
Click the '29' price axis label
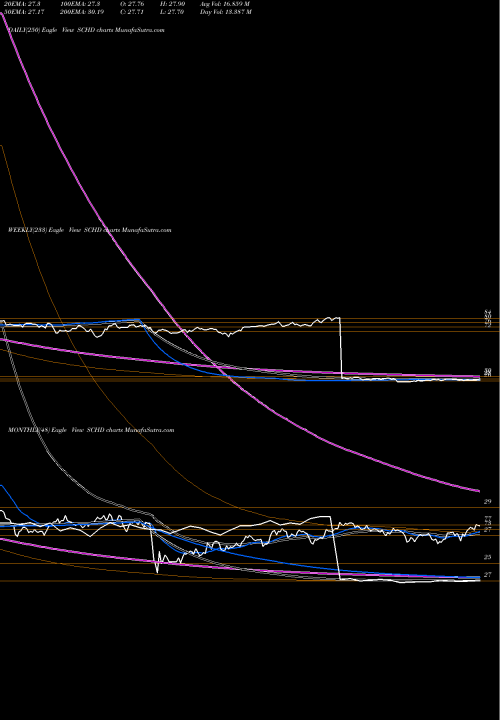(488, 501)
